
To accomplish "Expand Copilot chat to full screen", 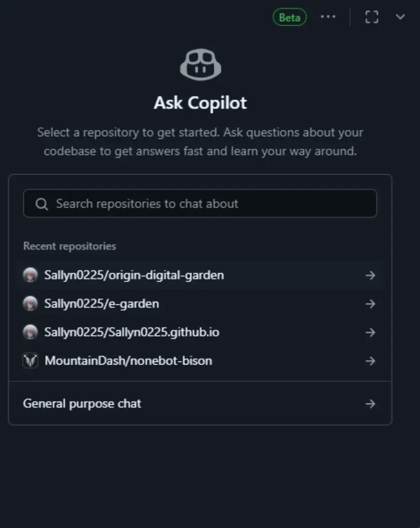I will point(371,17).
